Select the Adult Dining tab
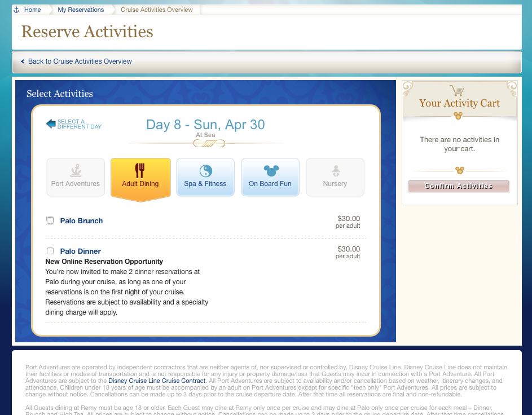This screenshot has height=415, width=532. 140,179
